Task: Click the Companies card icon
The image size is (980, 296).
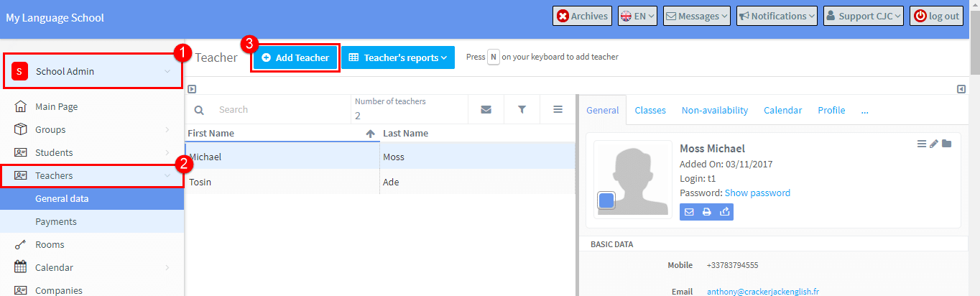Action: (x=21, y=290)
